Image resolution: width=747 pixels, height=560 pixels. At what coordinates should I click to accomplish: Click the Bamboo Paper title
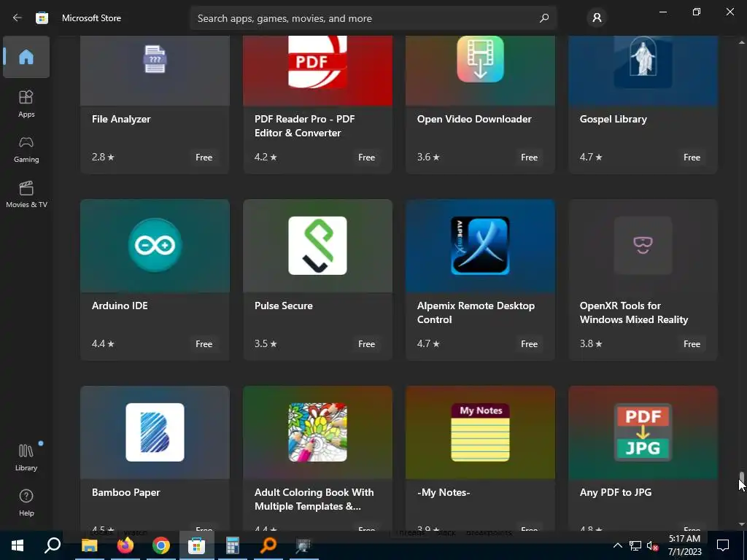[x=125, y=492]
